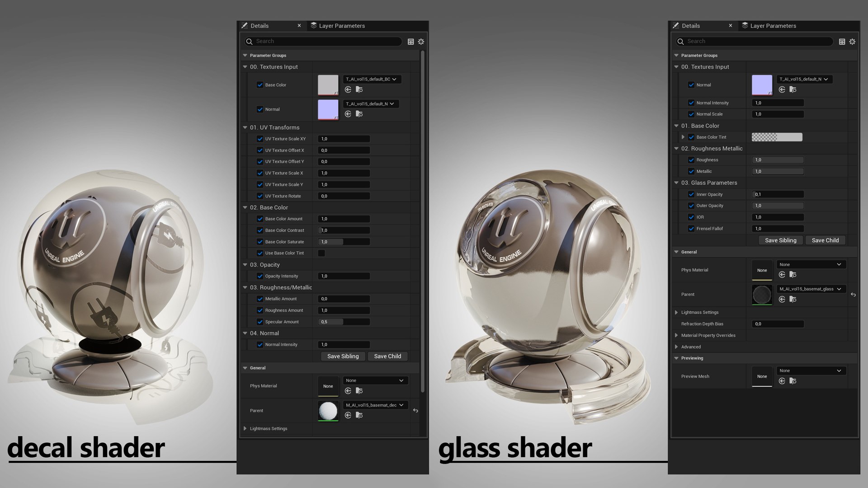Browse to Phys Material in glass panel
Viewport: 868px width, 488px height.
(793, 275)
